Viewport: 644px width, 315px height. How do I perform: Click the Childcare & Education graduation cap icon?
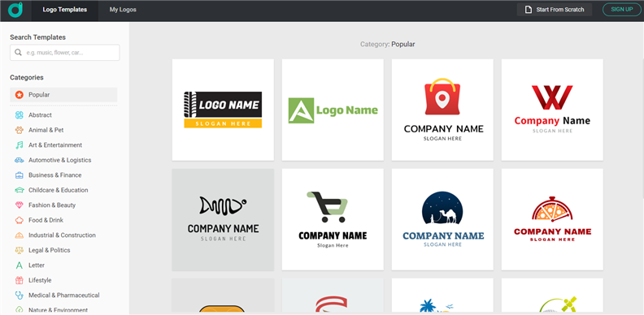point(20,190)
